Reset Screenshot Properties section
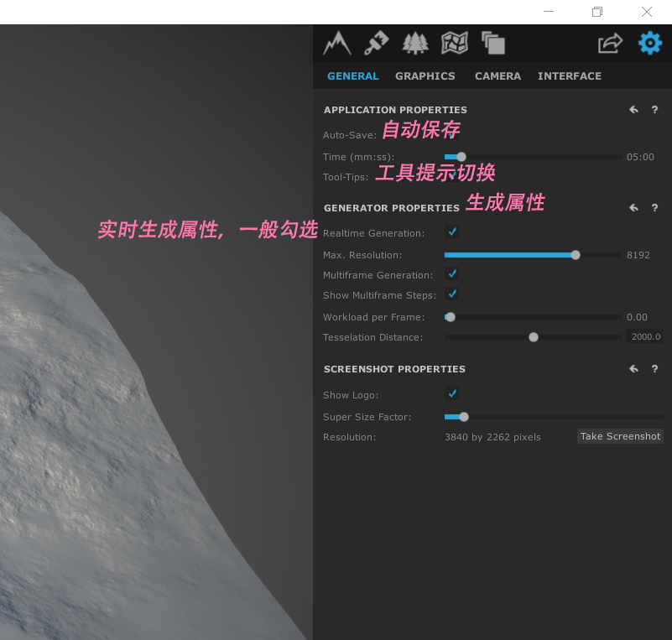Image resolution: width=672 pixels, height=640 pixels. point(633,368)
